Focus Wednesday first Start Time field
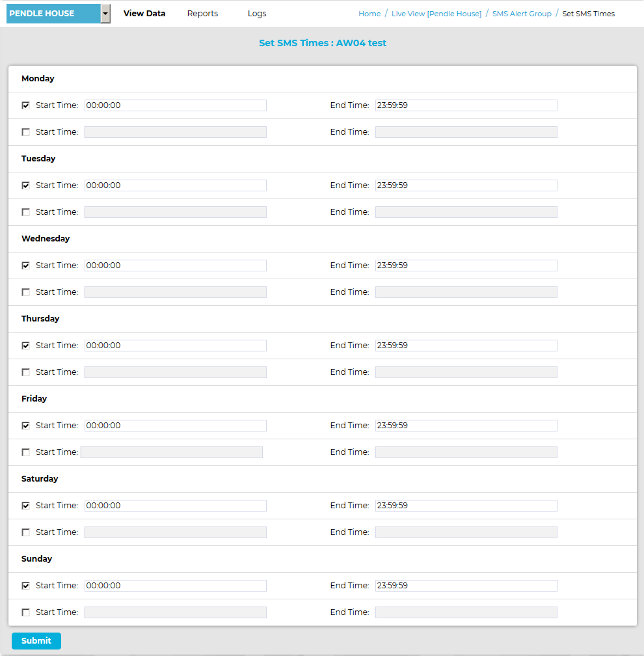Screen dimensions: 644x656 click(x=176, y=266)
